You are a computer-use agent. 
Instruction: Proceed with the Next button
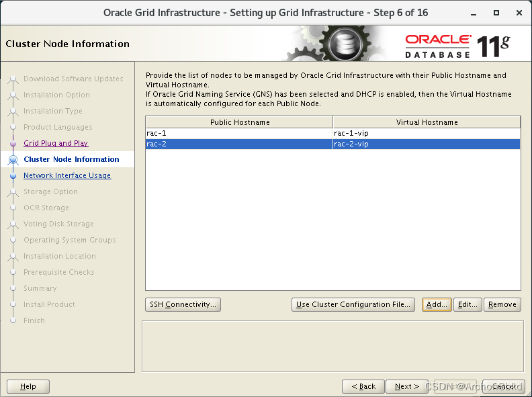pyautogui.click(x=407, y=386)
